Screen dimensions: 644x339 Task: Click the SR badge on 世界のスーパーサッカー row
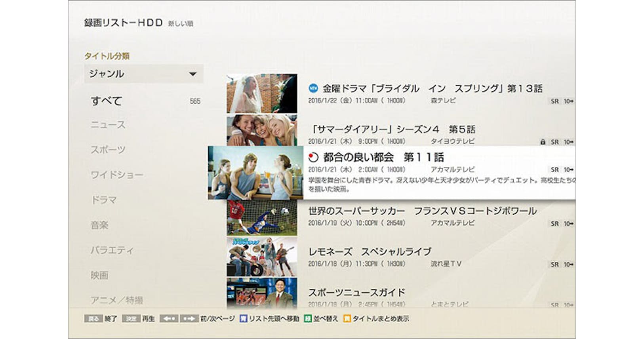tap(554, 224)
